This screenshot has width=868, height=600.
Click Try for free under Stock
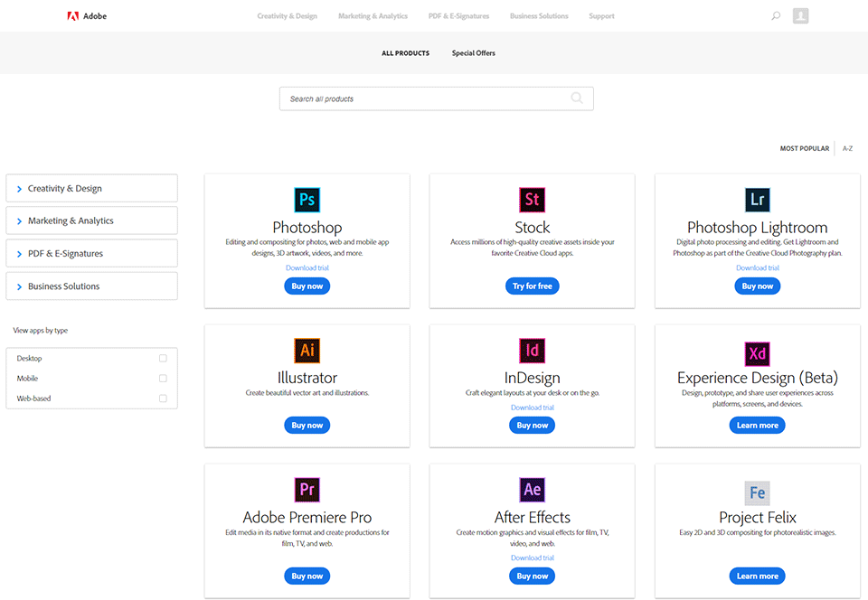532,286
